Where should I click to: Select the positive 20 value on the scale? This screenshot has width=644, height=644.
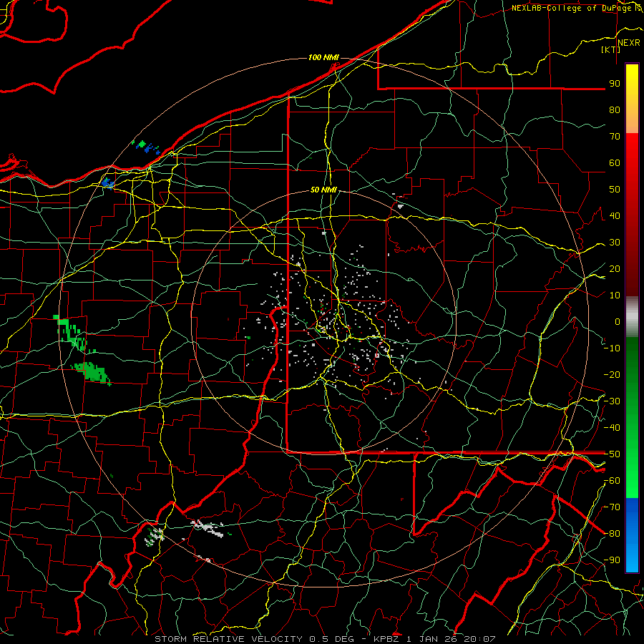point(615,268)
